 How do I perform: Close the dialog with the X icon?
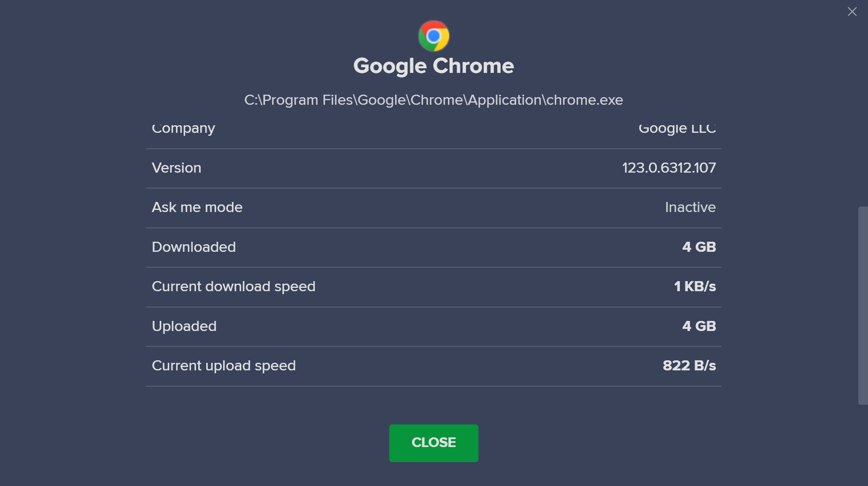coord(852,11)
